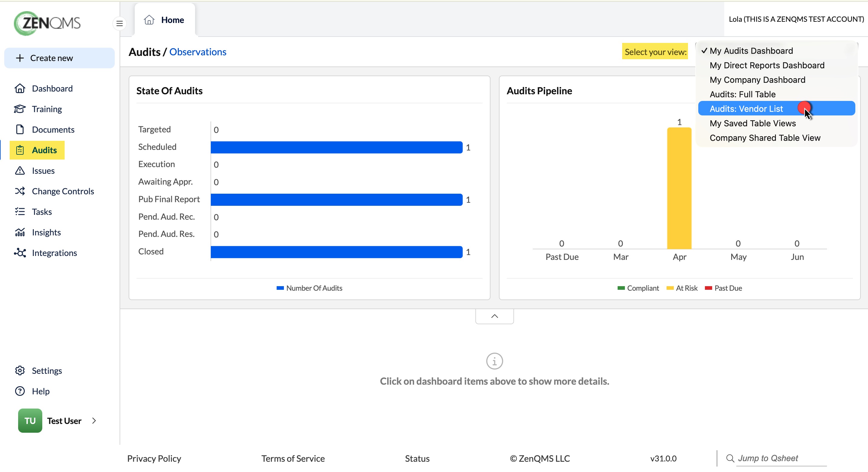
Task: Click the Dashboard house icon in sidebar
Action: 20,88
